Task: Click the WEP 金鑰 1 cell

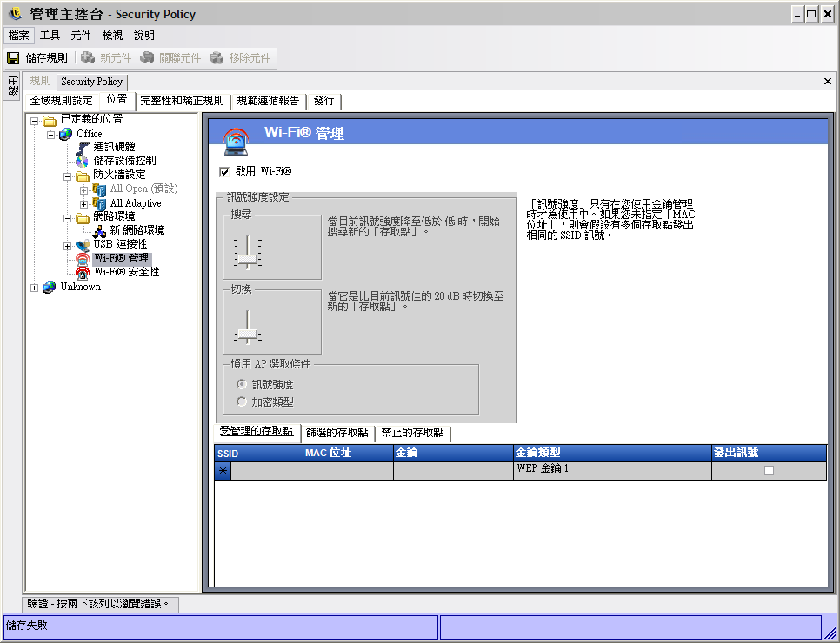Action: pos(612,471)
